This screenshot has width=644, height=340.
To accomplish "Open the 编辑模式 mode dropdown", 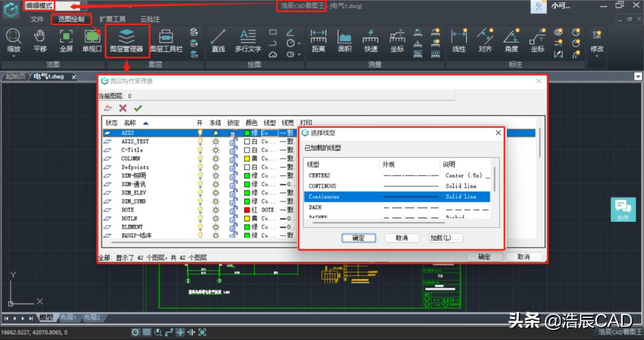I will 54,5.
